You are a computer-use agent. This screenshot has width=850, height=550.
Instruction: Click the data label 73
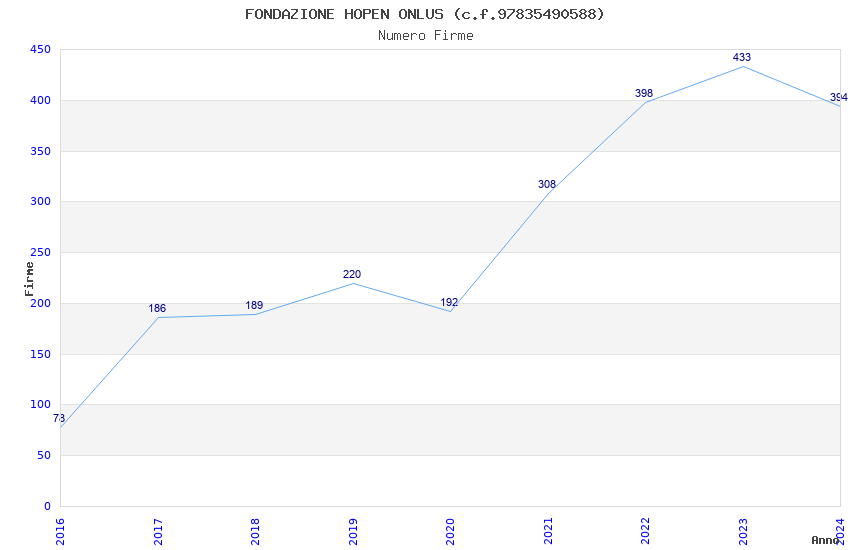(59, 418)
